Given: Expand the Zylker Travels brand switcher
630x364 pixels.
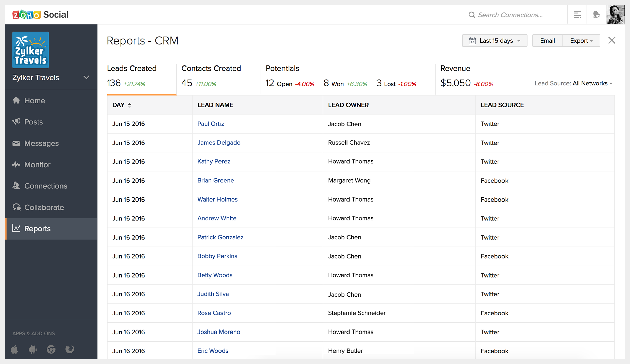Looking at the screenshot, I should tap(86, 77).
